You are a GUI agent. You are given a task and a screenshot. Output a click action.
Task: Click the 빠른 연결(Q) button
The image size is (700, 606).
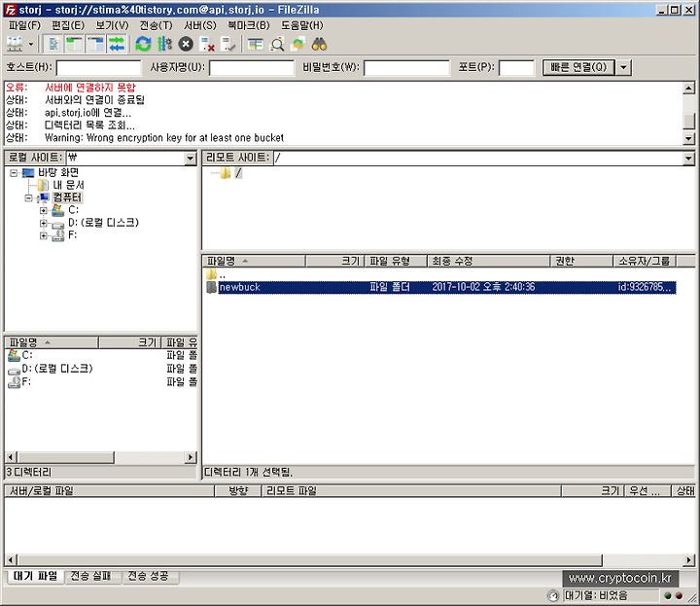(x=578, y=67)
